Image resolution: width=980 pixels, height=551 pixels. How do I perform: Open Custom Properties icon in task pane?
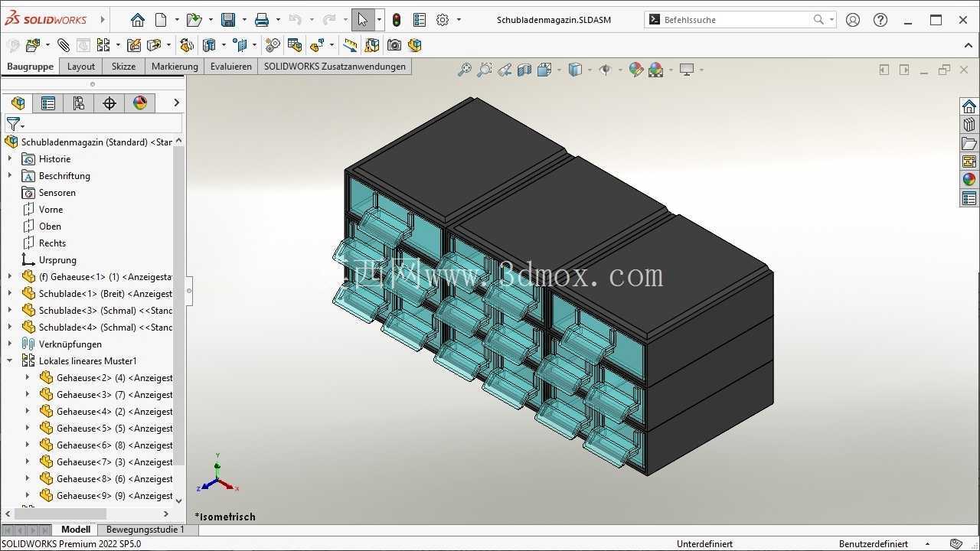click(969, 198)
